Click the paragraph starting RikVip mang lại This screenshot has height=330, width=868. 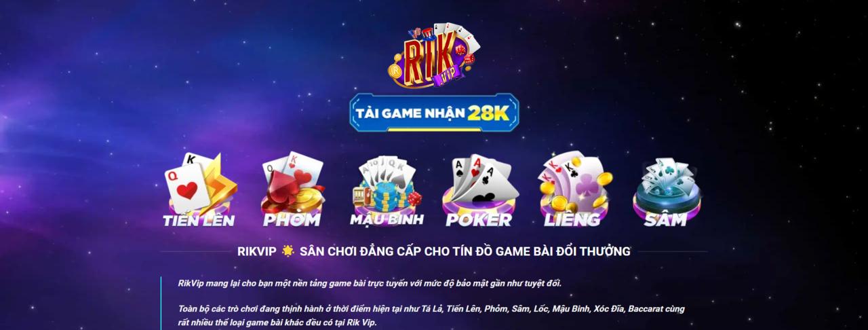point(370,283)
